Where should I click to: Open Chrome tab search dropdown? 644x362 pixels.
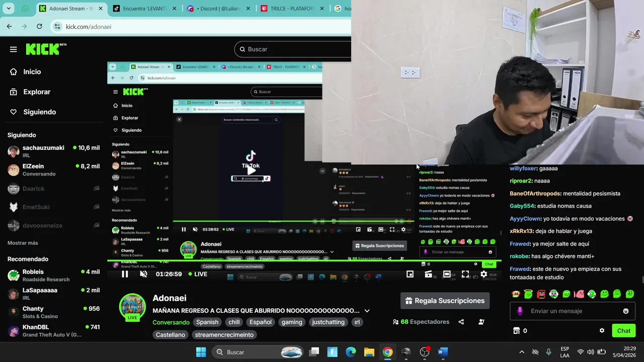[9, 9]
